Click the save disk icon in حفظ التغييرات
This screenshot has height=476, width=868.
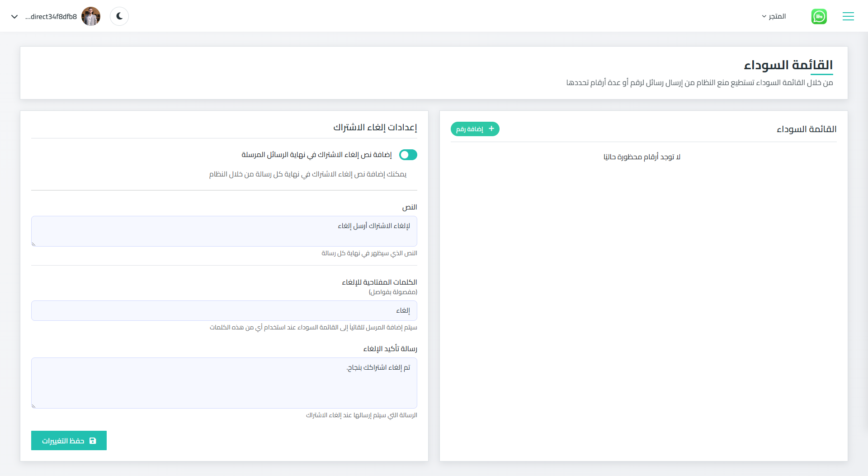pos(93,440)
